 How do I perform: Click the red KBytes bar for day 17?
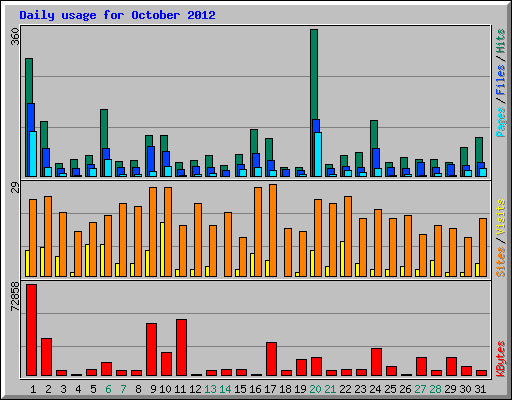tap(272, 359)
